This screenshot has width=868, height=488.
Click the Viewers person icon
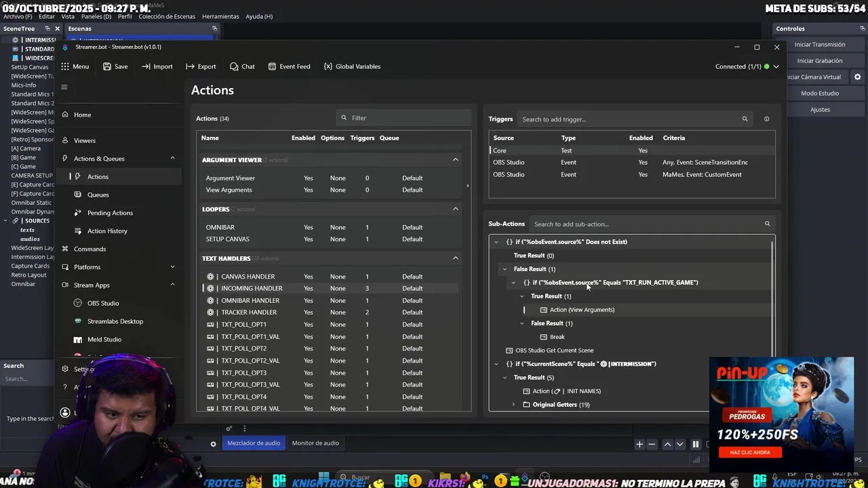65,140
